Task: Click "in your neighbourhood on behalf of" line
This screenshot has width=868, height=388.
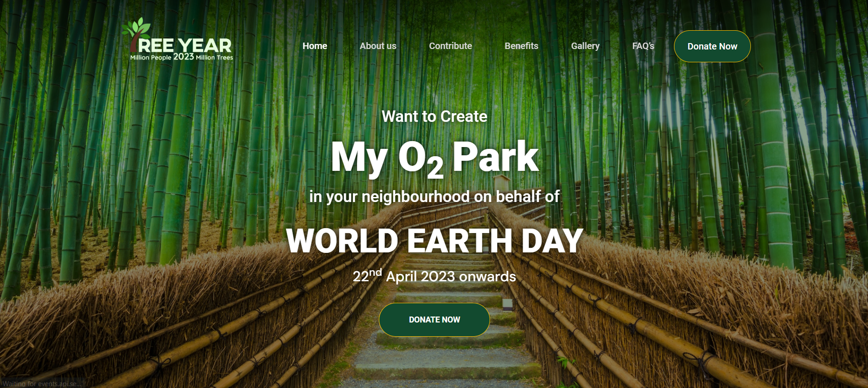Action: (434, 197)
